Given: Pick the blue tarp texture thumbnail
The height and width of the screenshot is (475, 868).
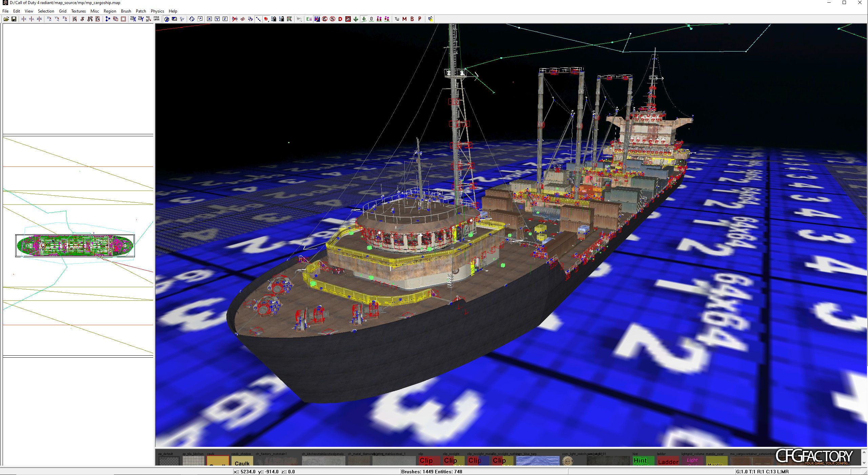Looking at the screenshot, I should click(538, 460).
